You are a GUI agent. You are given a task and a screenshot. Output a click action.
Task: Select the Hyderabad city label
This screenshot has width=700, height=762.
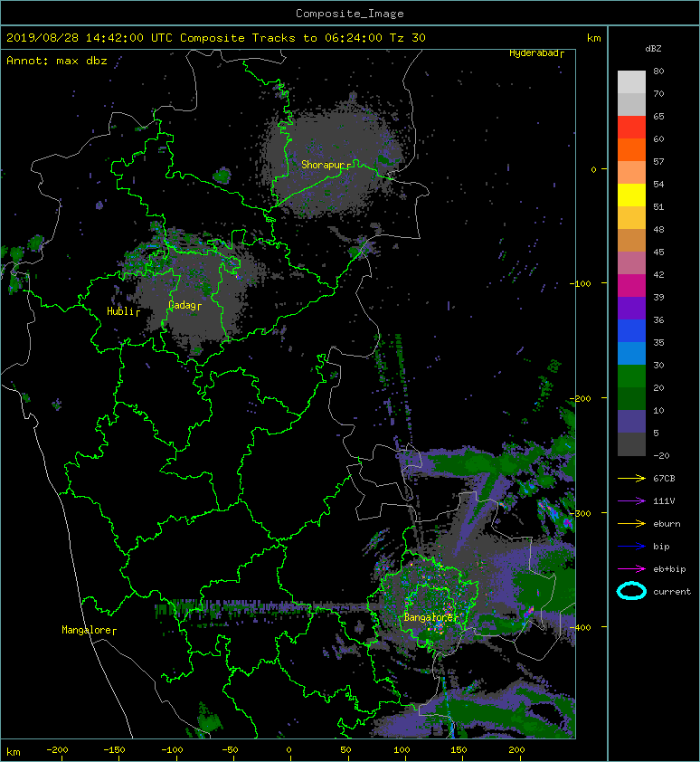tap(536, 53)
